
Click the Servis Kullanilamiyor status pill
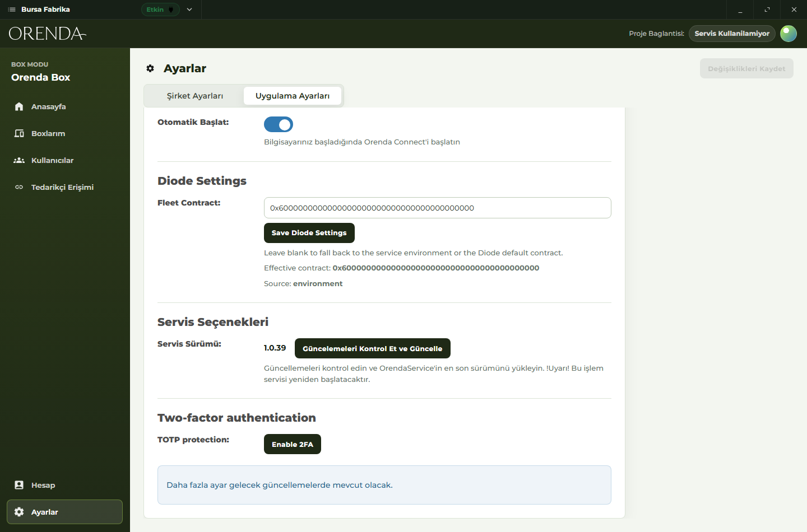[x=732, y=34]
